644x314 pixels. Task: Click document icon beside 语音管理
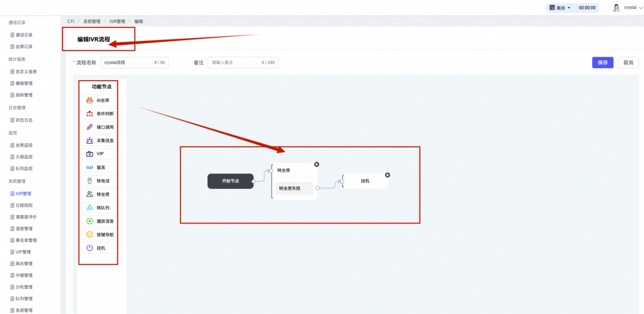click(13, 229)
